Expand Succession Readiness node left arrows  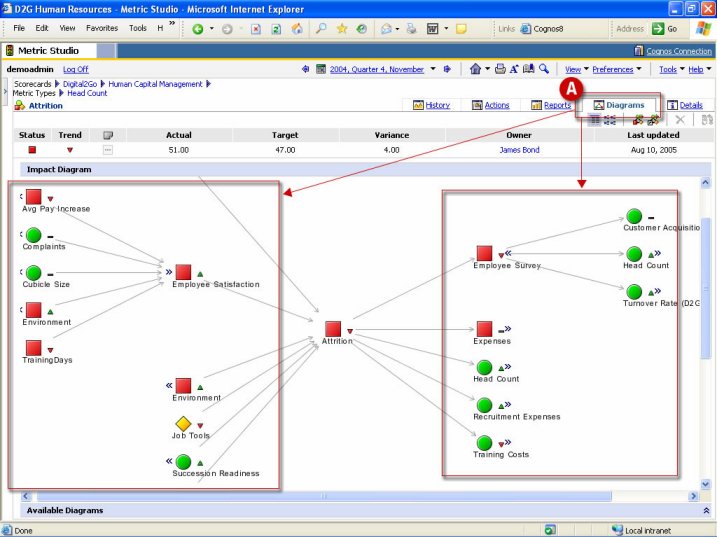point(169,461)
